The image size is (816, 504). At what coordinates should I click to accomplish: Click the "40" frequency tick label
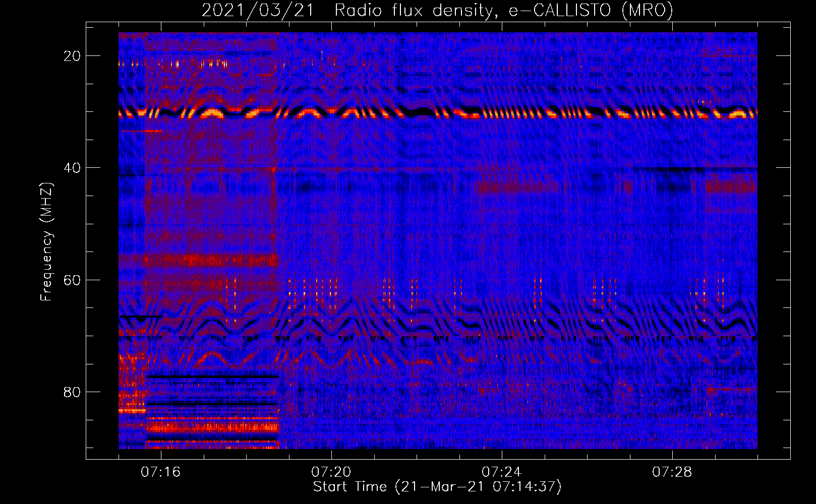click(x=73, y=168)
